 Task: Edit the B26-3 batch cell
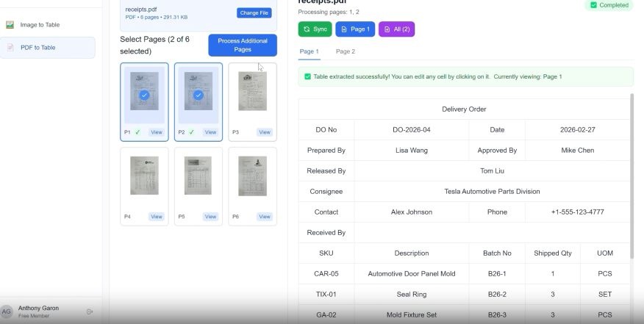point(497,314)
